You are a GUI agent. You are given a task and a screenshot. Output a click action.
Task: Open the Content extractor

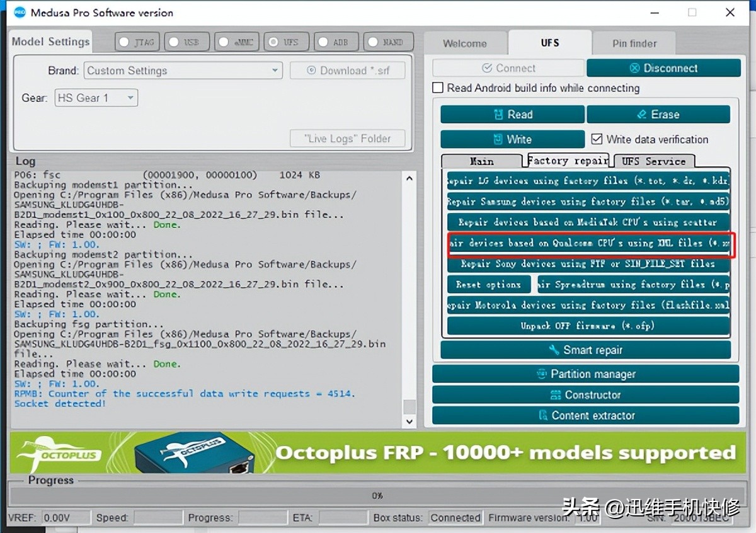(586, 416)
